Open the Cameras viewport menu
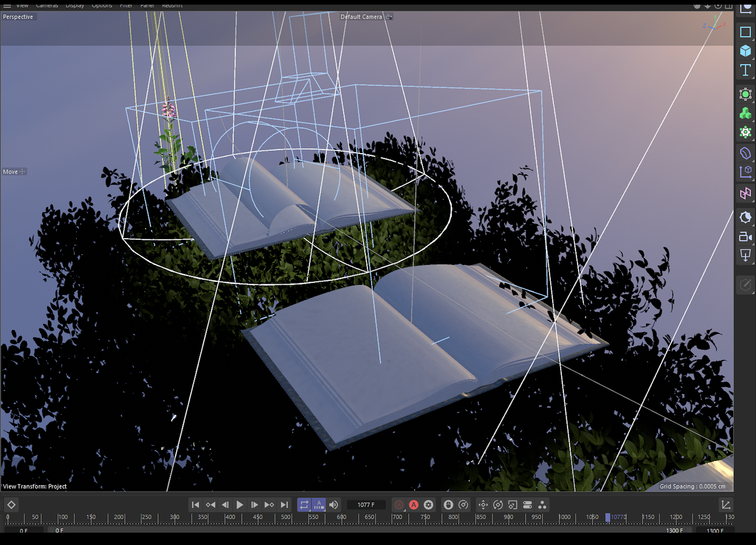The height and width of the screenshot is (545, 756). click(x=47, y=6)
